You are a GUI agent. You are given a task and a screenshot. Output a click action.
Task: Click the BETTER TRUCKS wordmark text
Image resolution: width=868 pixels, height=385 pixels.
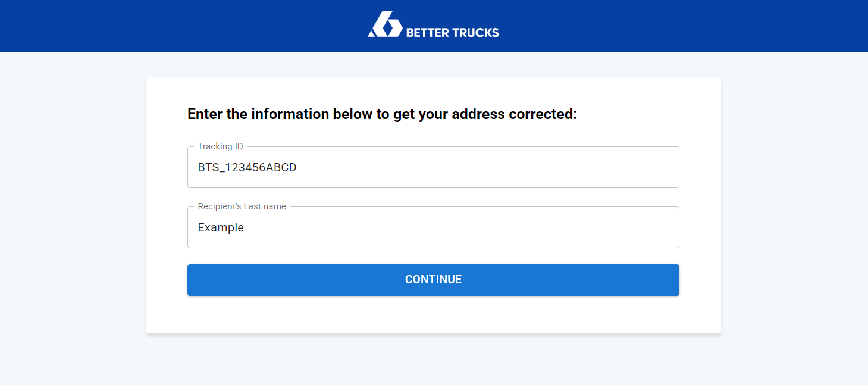pyautogui.click(x=452, y=33)
